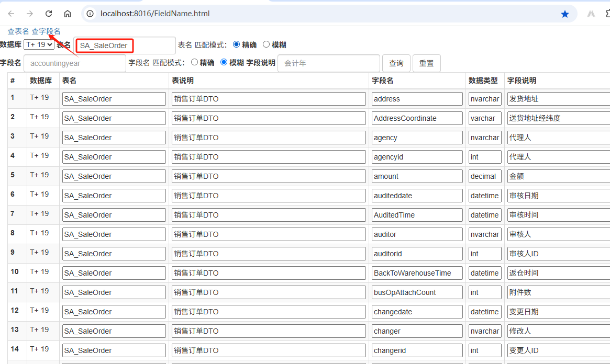View site information icon in address bar
Viewport: 610px width, 364px height.
pos(90,14)
